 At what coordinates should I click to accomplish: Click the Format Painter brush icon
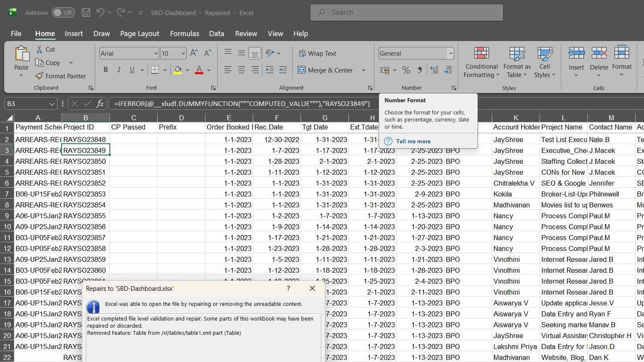point(39,76)
